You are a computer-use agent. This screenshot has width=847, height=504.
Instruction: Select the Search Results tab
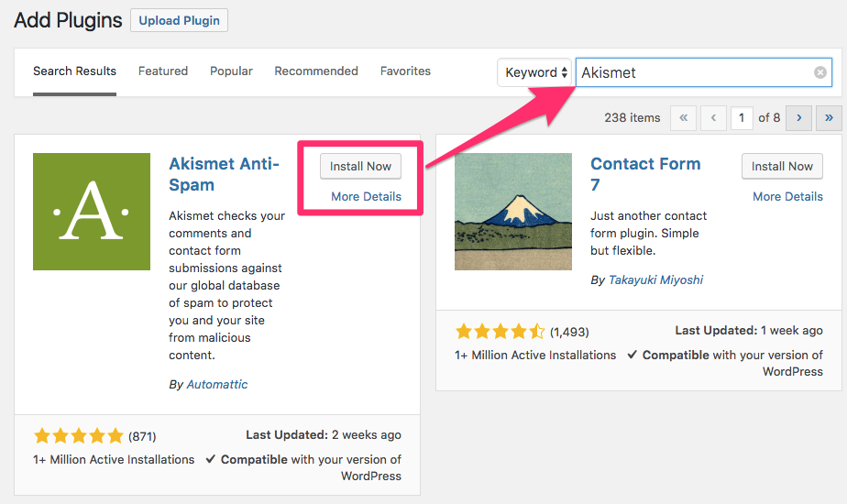point(74,71)
